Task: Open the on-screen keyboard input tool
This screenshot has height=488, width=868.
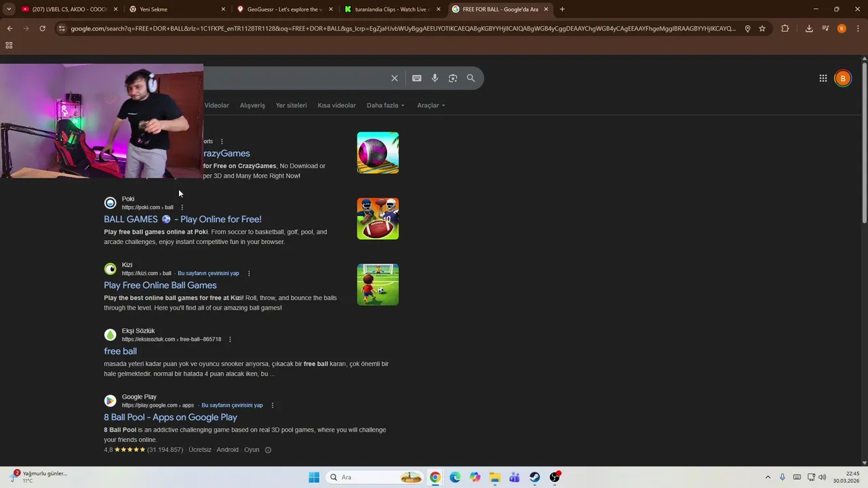Action: pyautogui.click(x=416, y=78)
